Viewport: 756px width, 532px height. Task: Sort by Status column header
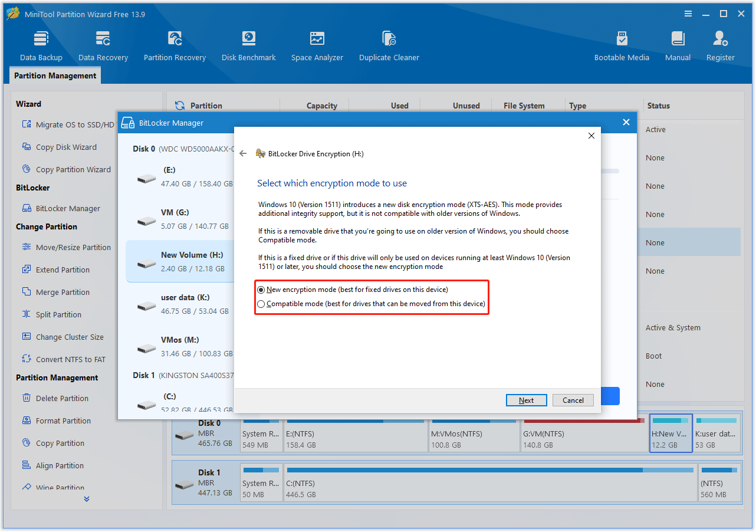pos(658,106)
